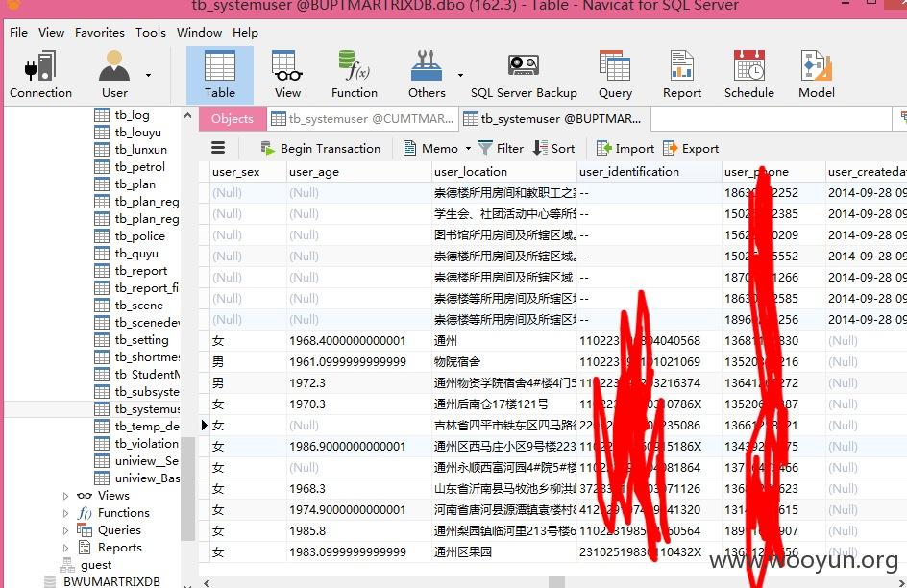Viewport: 907px width, 588px height.
Task: Select tb_petrol table icon
Action: coord(102,167)
